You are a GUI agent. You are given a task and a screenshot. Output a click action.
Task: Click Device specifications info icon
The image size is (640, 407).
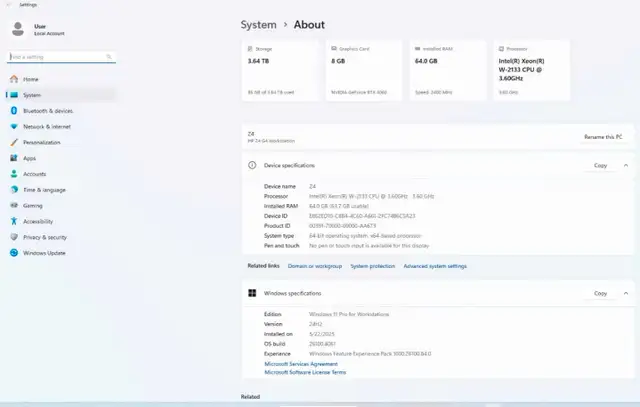coord(252,165)
